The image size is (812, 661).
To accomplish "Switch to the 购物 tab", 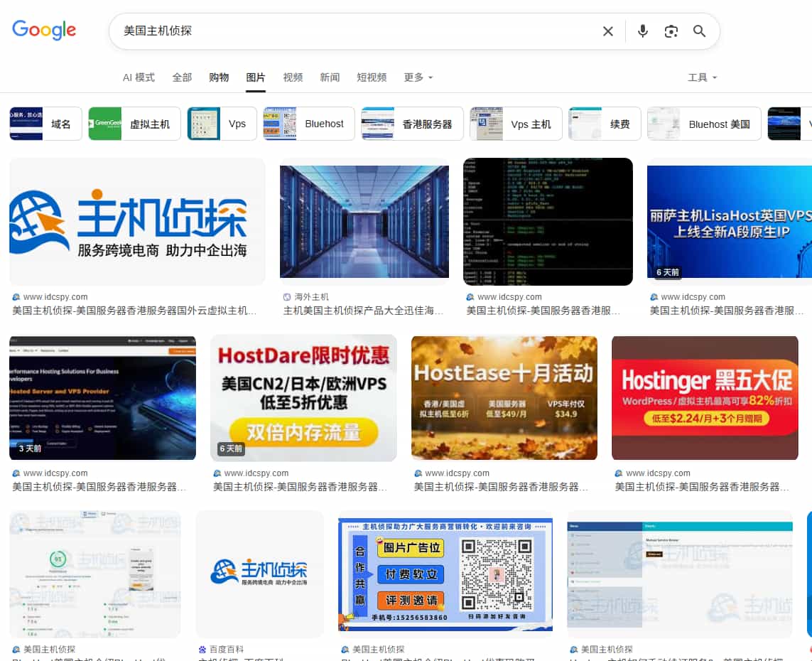I will tap(218, 77).
